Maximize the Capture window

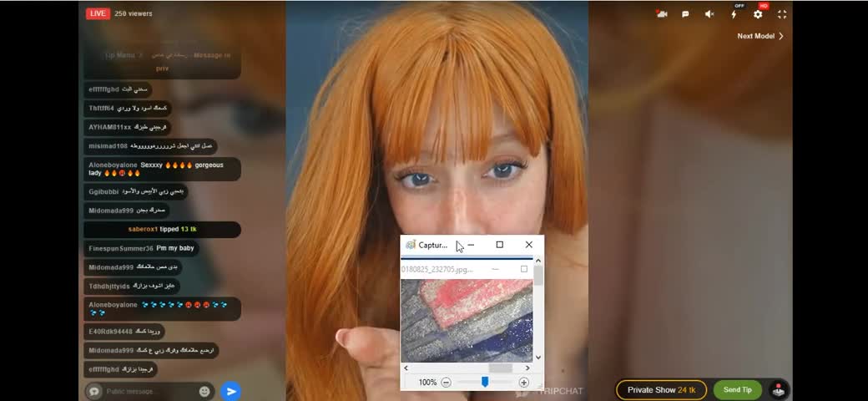pyautogui.click(x=500, y=245)
